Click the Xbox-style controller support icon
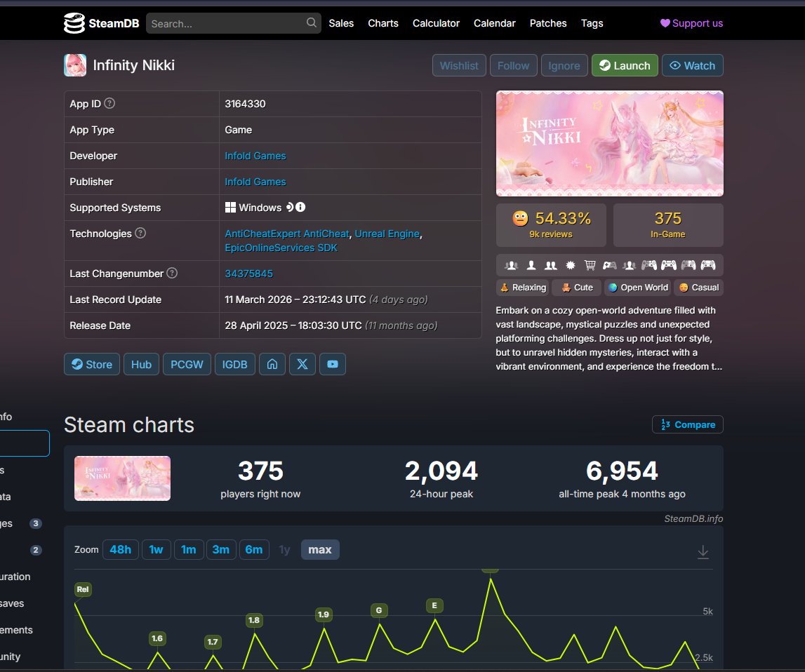The image size is (805, 672). point(610,265)
